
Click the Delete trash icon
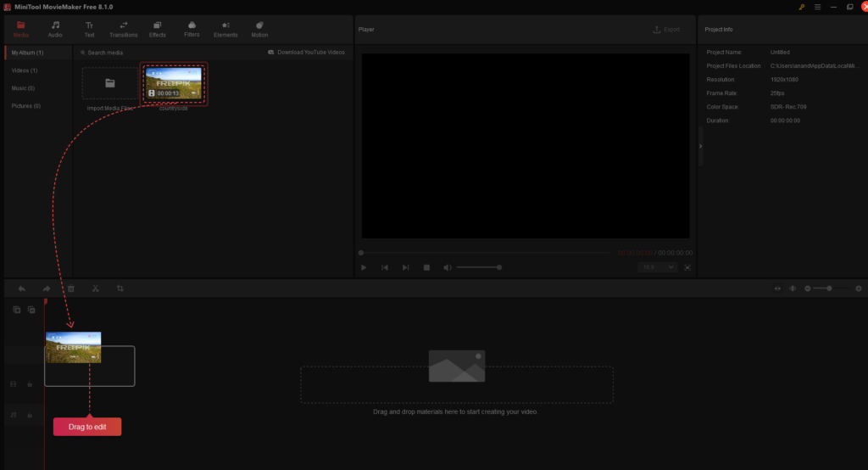(x=71, y=288)
